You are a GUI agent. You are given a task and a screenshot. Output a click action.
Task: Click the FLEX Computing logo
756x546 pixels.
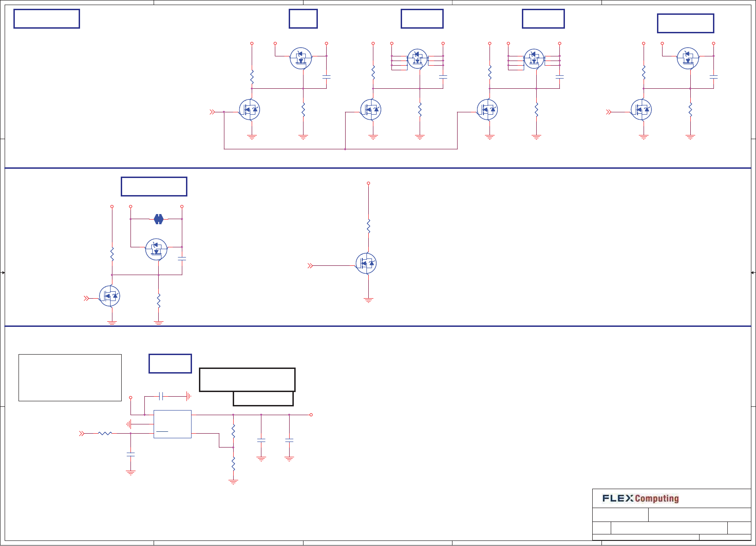click(x=640, y=498)
